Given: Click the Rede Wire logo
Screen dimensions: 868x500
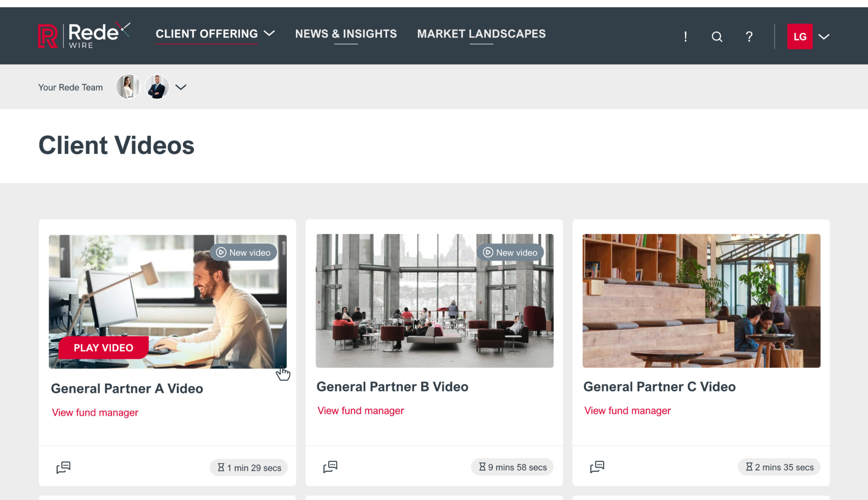Looking at the screenshot, I should click(x=84, y=35).
